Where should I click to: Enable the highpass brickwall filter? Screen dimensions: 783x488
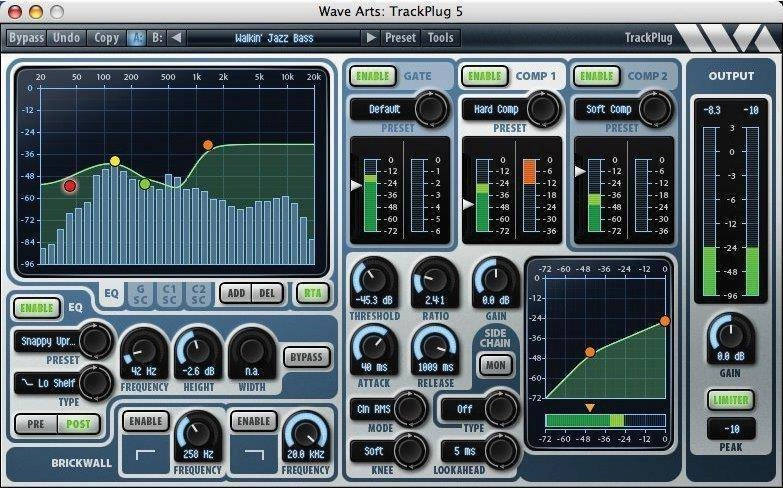[146, 421]
